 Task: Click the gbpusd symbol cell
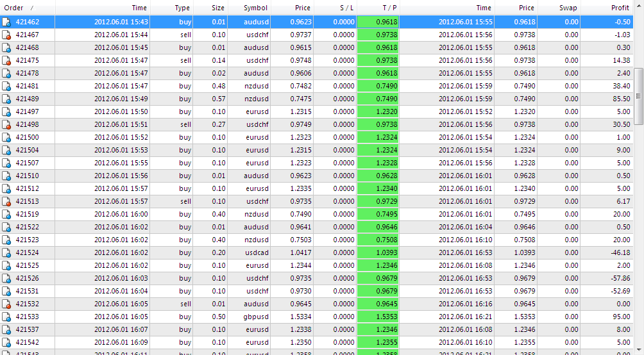click(x=255, y=317)
